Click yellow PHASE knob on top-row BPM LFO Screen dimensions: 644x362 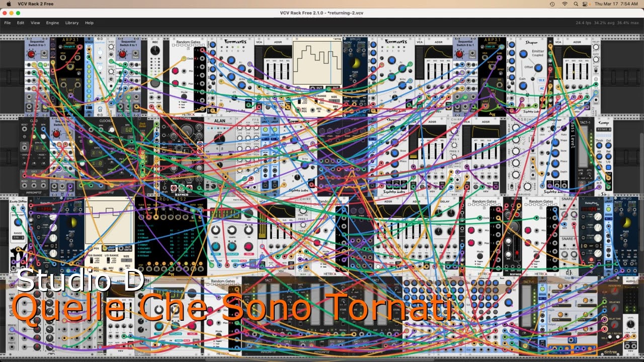click(x=356, y=64)
